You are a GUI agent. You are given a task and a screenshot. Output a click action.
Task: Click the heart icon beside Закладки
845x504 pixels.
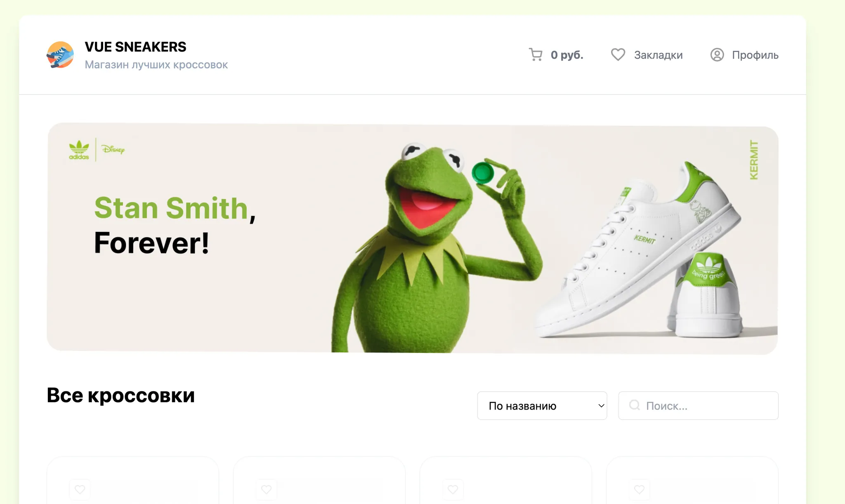618,55
